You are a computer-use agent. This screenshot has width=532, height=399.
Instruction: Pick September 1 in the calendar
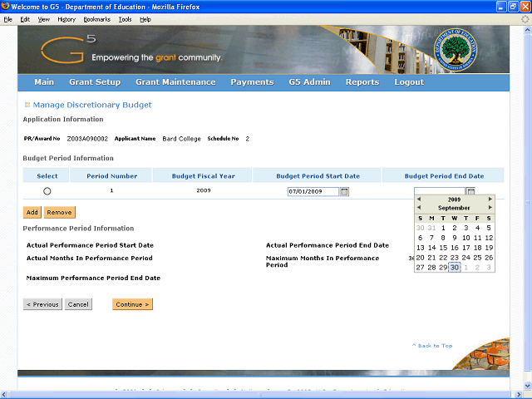point(443,228)
